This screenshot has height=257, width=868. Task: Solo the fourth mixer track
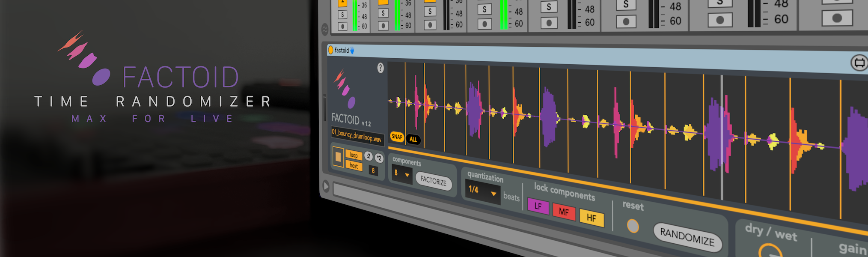[x=485, y=9]
